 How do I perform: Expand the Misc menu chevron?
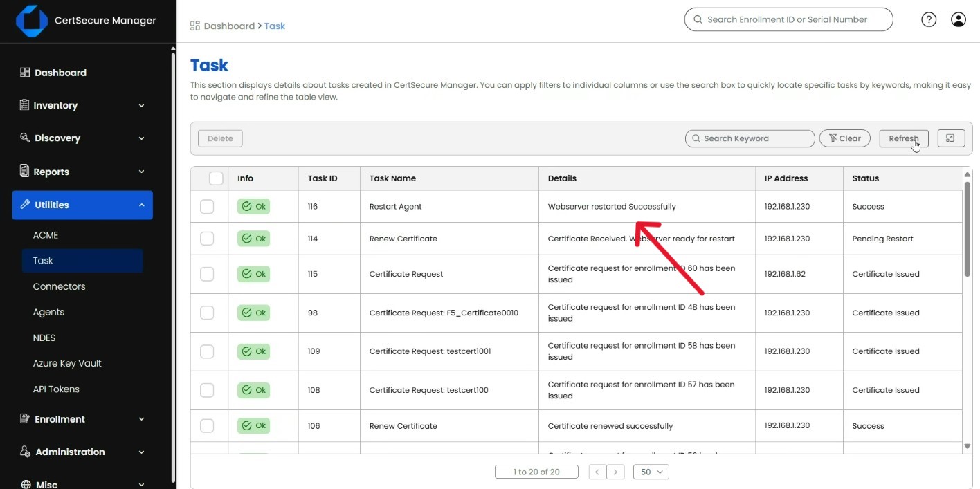pyautogui.click(x=141, y=485)
